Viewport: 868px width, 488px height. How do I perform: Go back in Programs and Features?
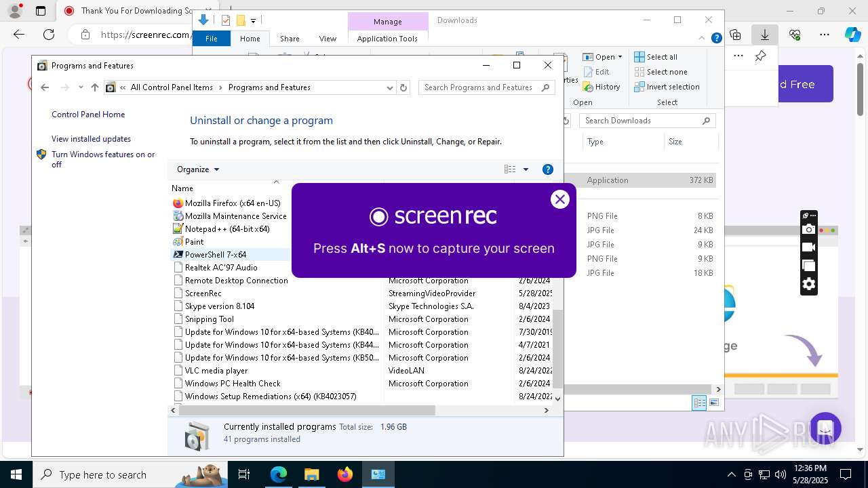45,87
